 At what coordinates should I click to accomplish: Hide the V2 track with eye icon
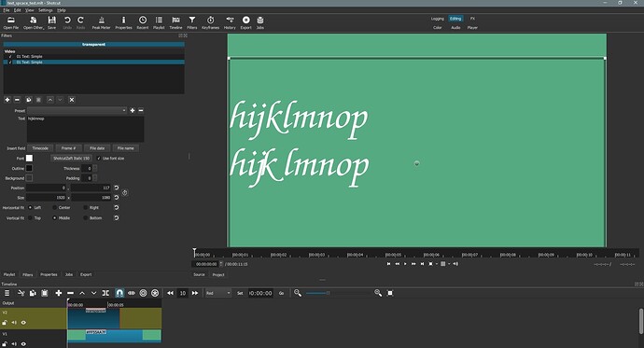[23, 323]
